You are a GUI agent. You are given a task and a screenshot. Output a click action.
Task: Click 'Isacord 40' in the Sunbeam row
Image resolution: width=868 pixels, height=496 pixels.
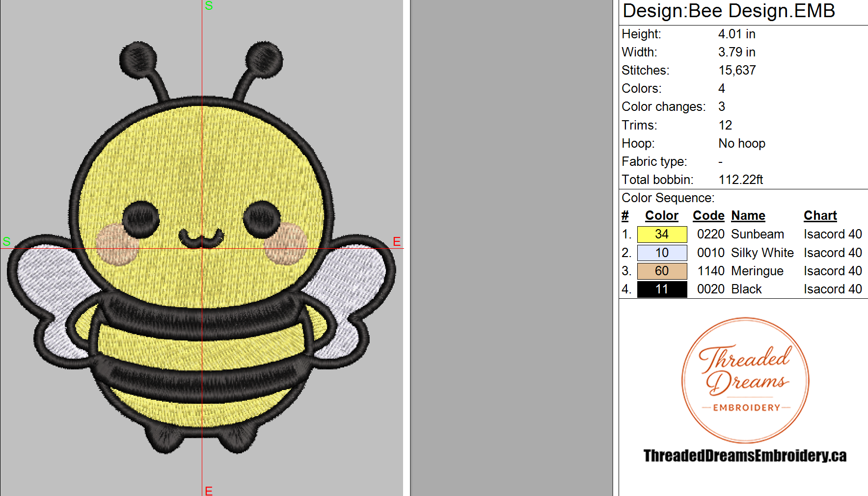pos(833,234)
